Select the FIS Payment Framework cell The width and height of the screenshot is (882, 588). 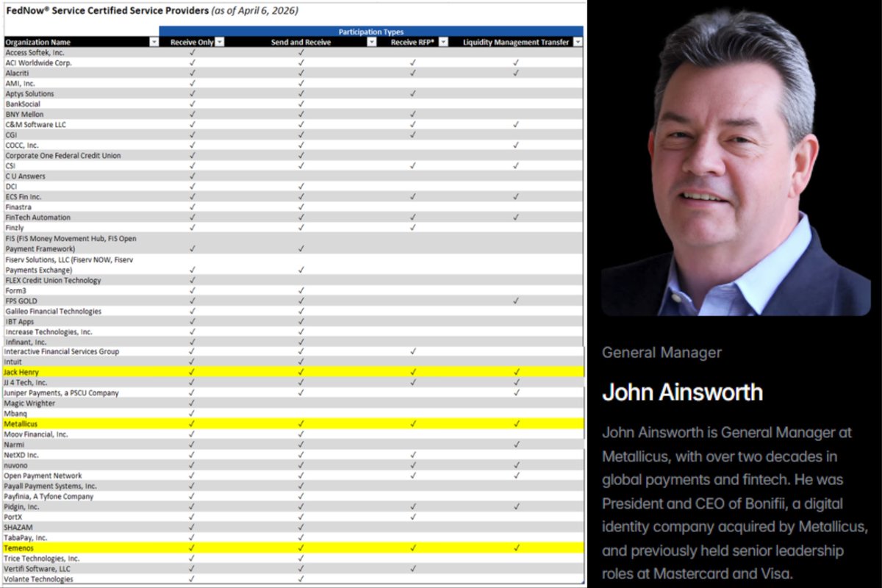pos(82,243)
